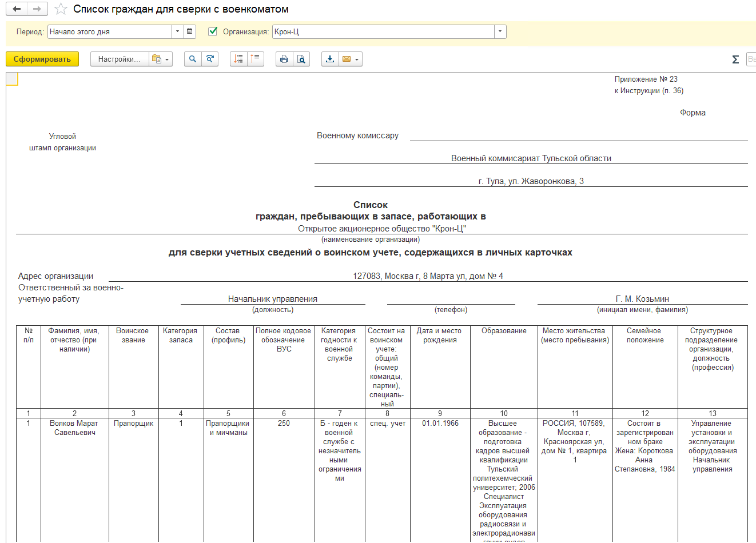Image resolution: width=756 pixels, height=543 pixels.
Task: Click the Find Next icon
Action: tap(210, 59)
